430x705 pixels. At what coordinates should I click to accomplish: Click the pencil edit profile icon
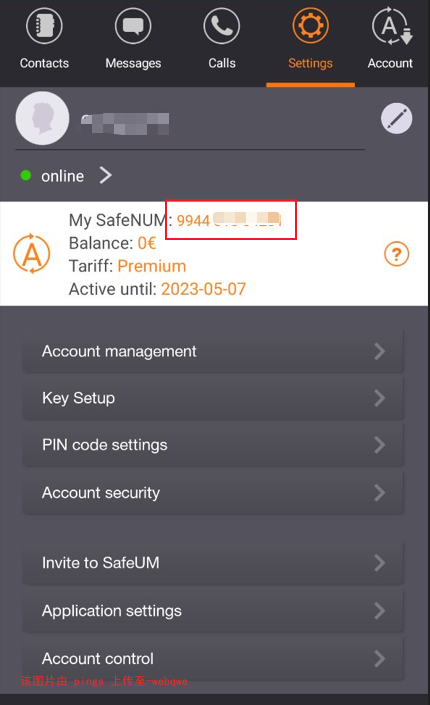[396, 119]
